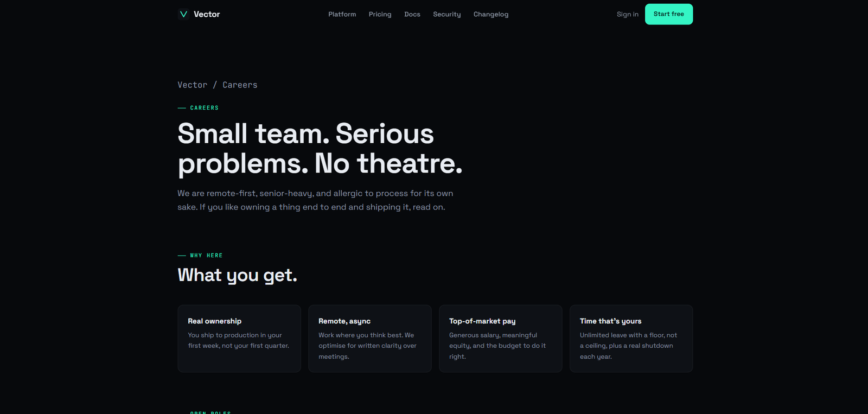This screenshot has width=868, height=414.
Task: Click the CAREERS section label
Action: [205, 108]
